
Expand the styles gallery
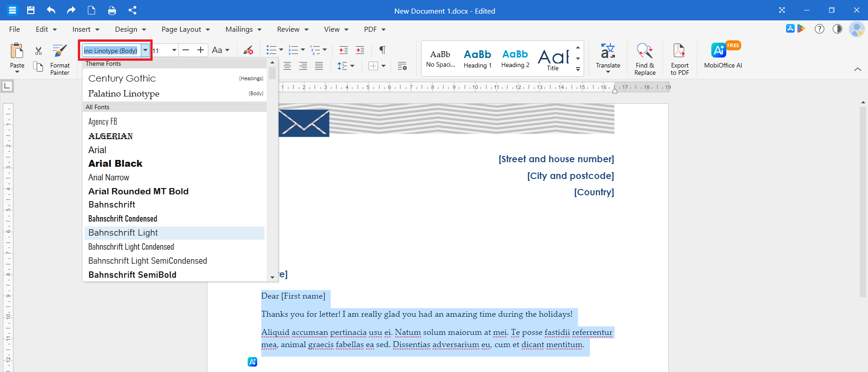(578, 69)
